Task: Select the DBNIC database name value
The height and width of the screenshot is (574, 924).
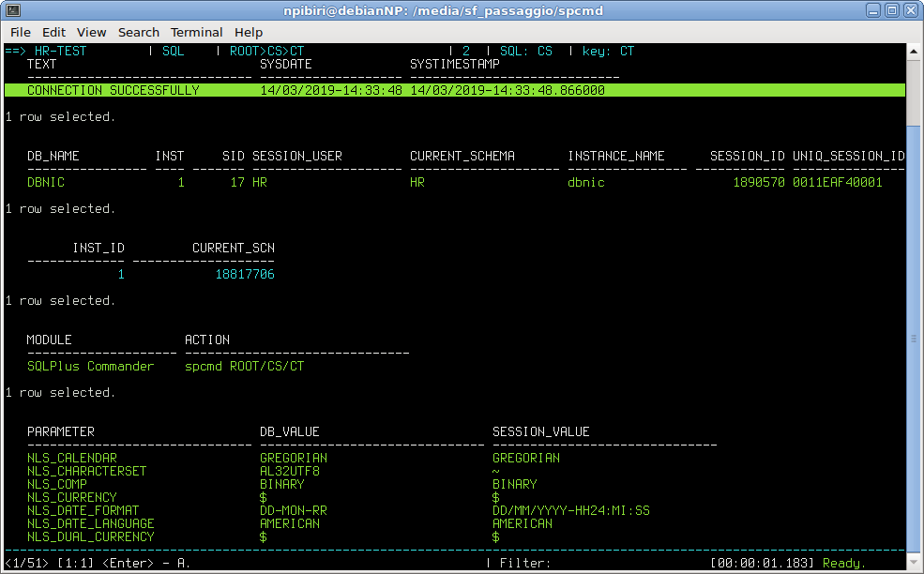Action: [x=44, y=182]
